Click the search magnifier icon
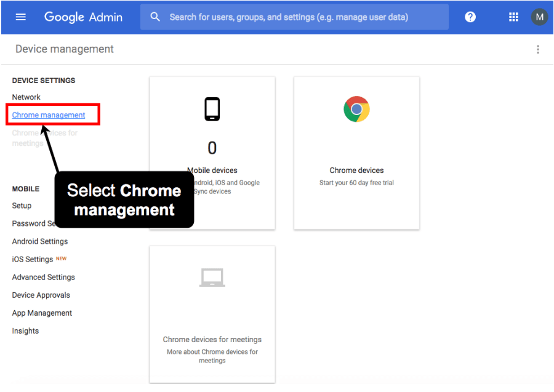Screen dimensions: 554x392 [x=155, y=17]
